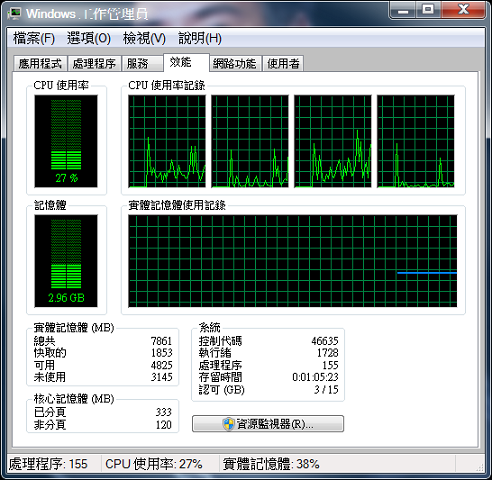Click the CPU 使用率記錄 label

pos(166,85)
